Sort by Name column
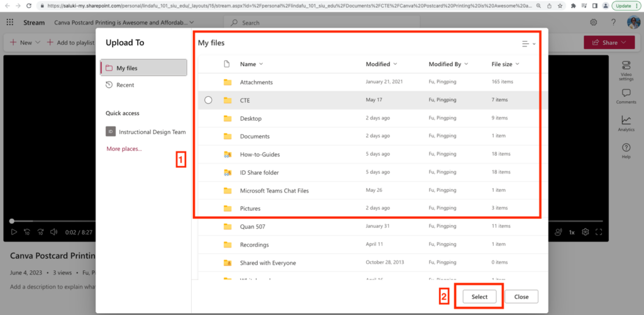 point(252,64)
